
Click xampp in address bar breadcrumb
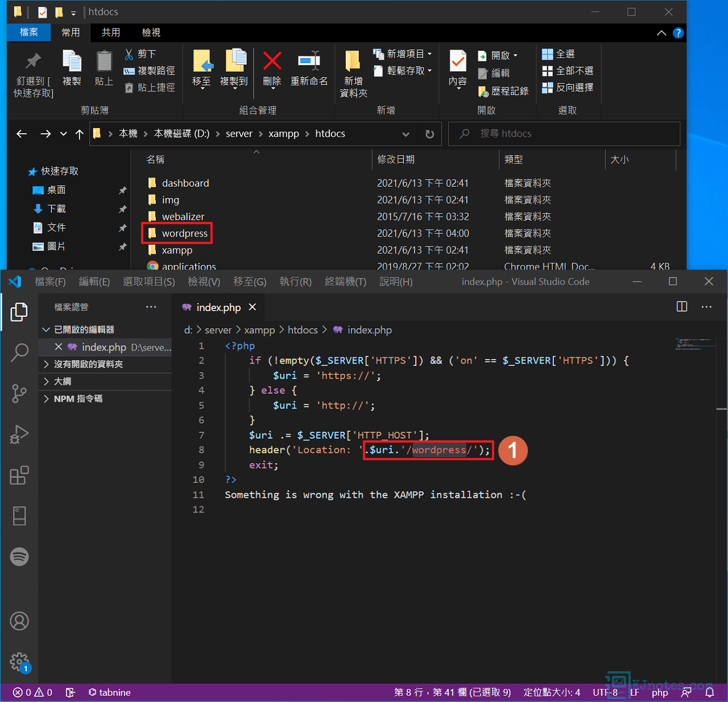[x=284, y=134]
